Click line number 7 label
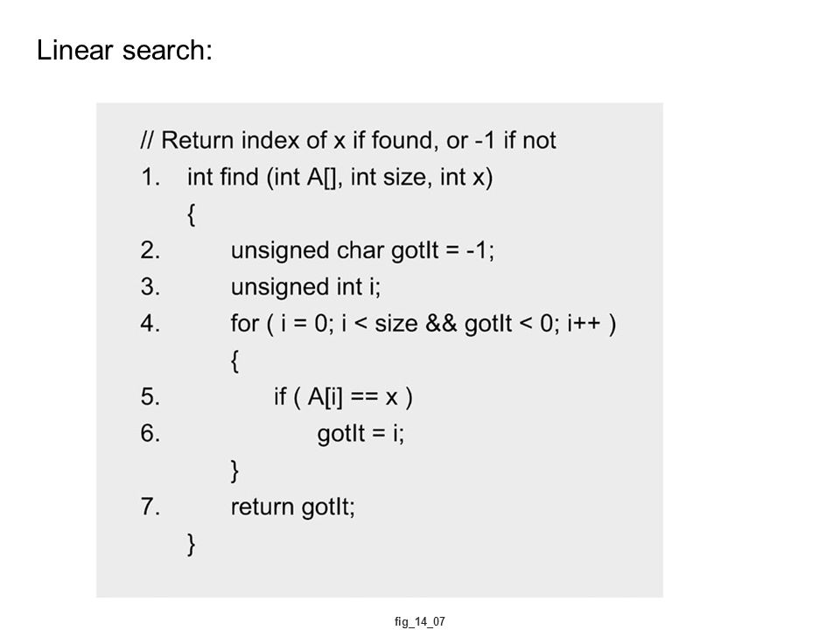This screenshot has width=840, height=630. (150, 507)
